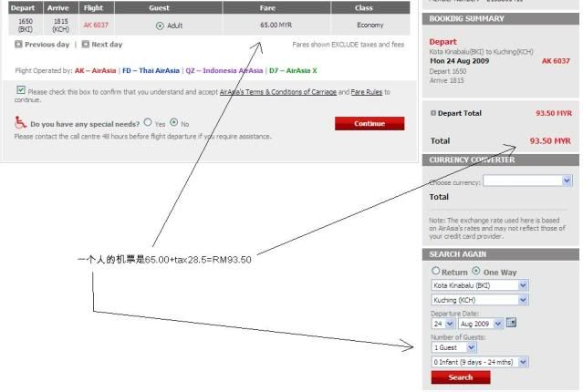Click the Previous day link text
This screenshot has height=392, width=583.
click(x=47, y=45)
